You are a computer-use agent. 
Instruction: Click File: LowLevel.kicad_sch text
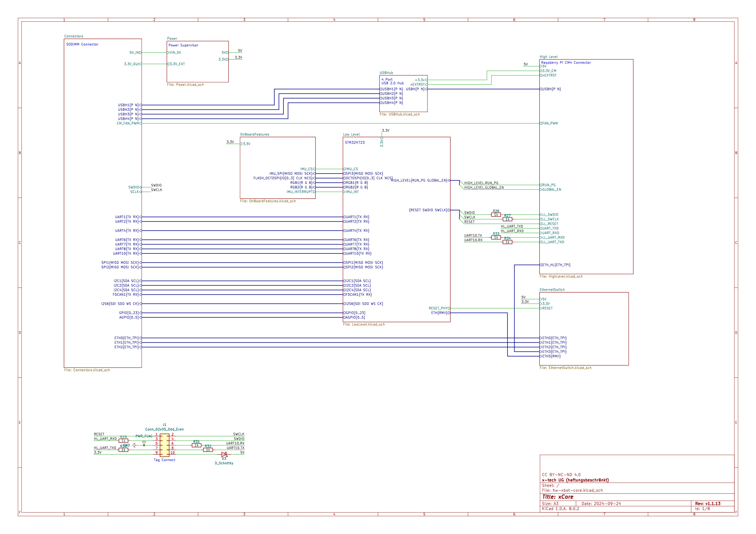(x=364, y=325)
